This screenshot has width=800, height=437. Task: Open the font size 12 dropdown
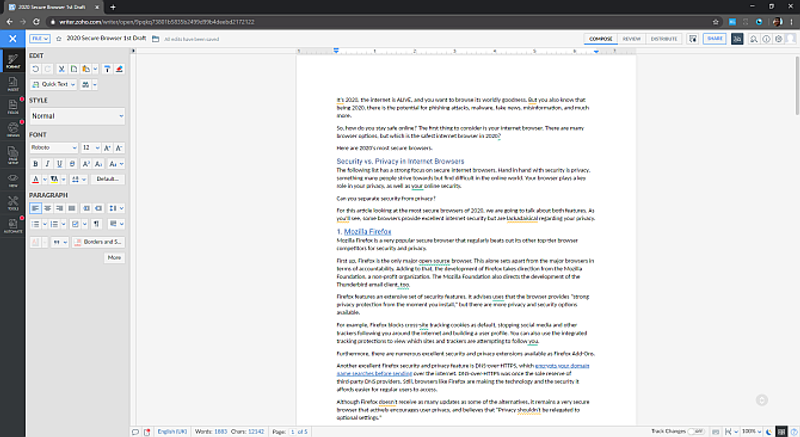[x=91, y=148]
